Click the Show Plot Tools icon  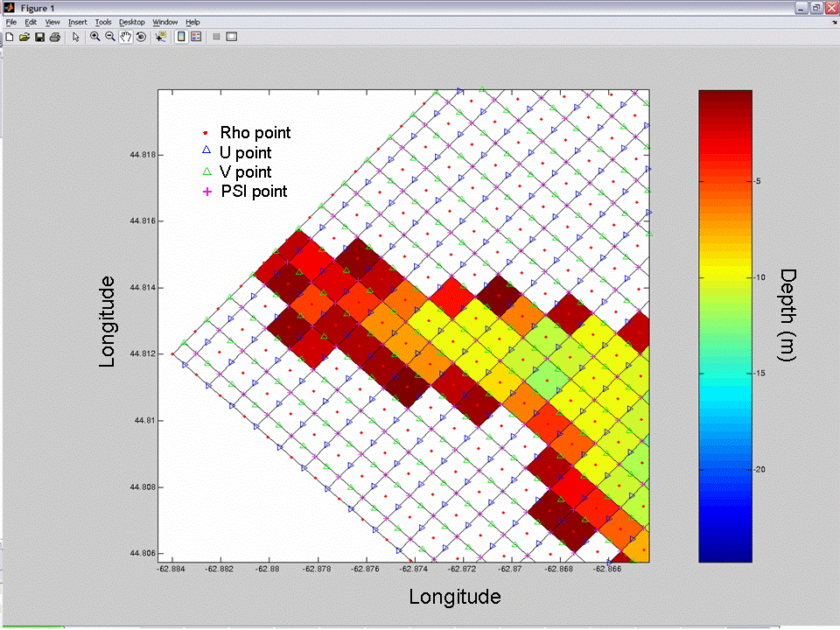(x=231, y=37)
